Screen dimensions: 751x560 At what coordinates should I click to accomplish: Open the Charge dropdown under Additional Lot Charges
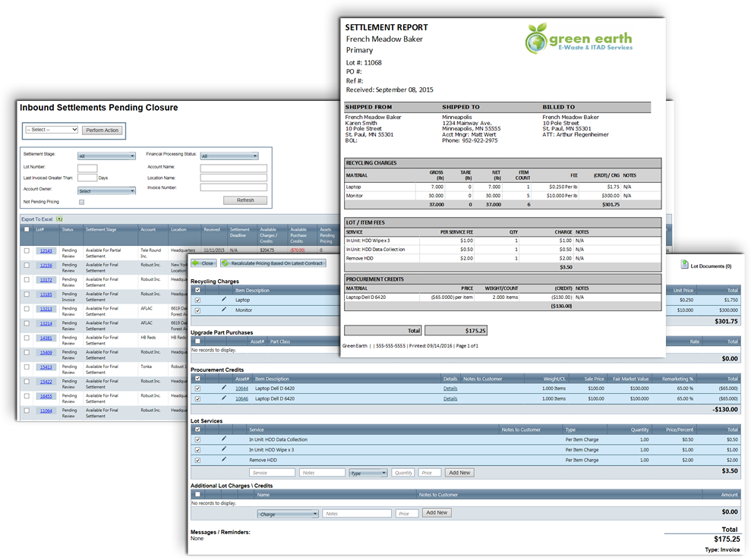coord(288,514)
